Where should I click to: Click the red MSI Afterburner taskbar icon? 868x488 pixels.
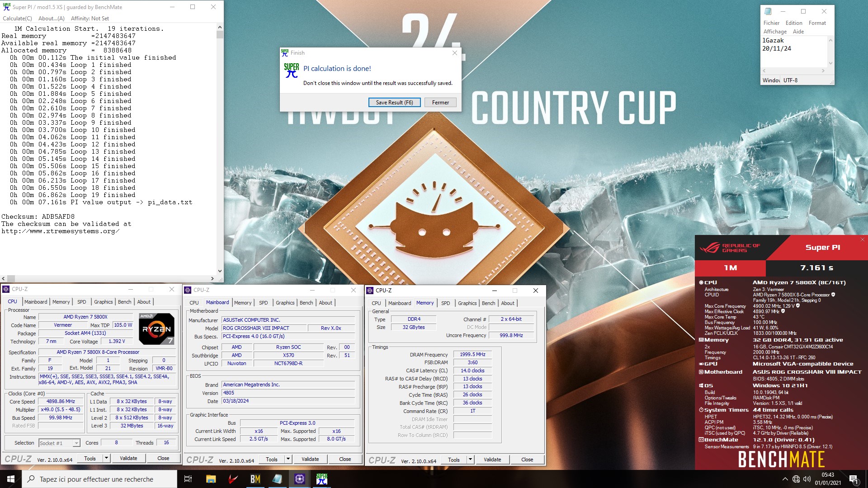click(x=233, y=479)
